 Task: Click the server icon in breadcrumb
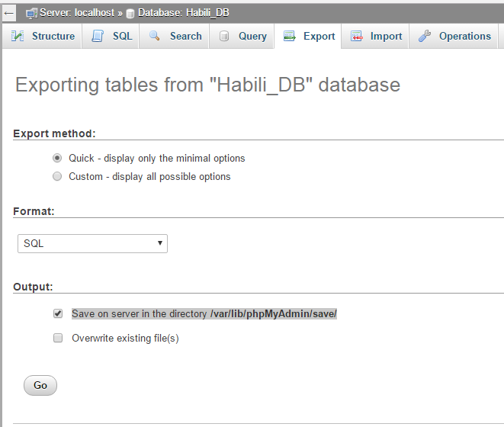[x=31, y=13]
